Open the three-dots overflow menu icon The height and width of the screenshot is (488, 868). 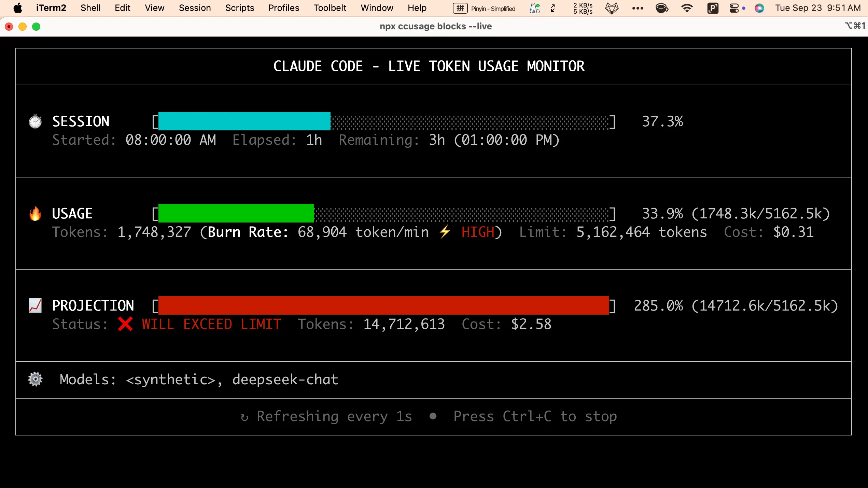(x=637, y=8)
